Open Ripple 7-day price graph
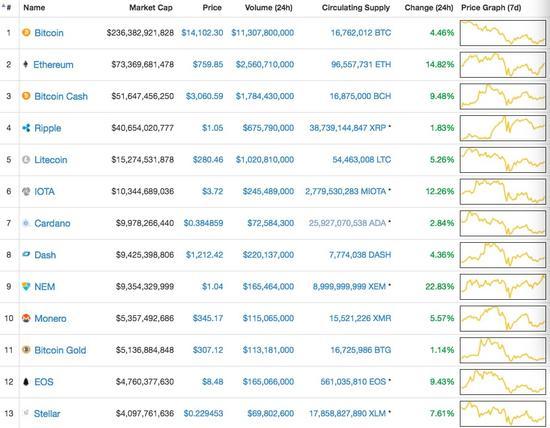The width and height of the screenshot is (550, 428). [x=503, y=128]
